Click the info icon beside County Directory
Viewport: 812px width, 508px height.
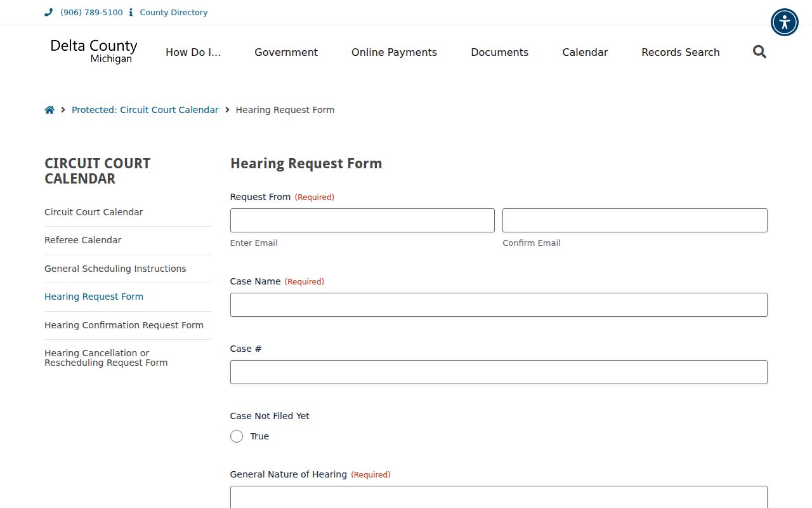coord(131,12)
